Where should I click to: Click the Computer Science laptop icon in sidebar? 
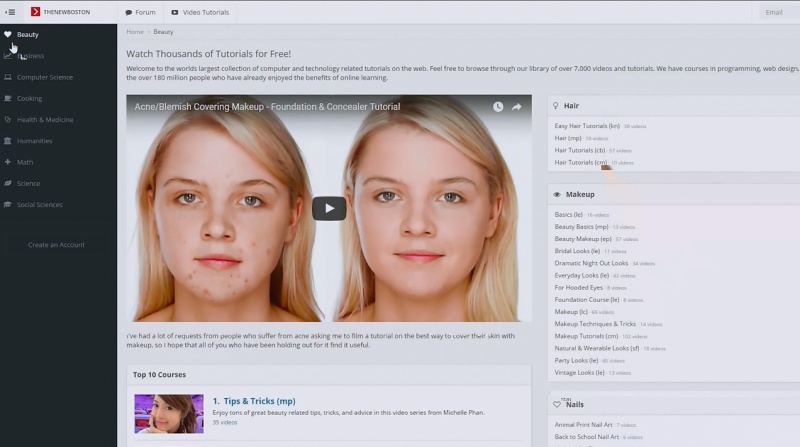click(x=8, y=77)
